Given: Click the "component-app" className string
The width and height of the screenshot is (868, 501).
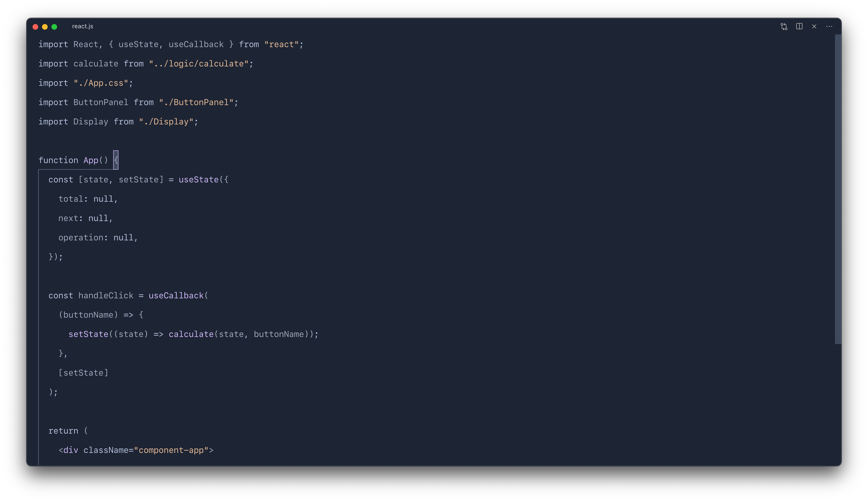Looking at the screenshot, I should [171, 450].
